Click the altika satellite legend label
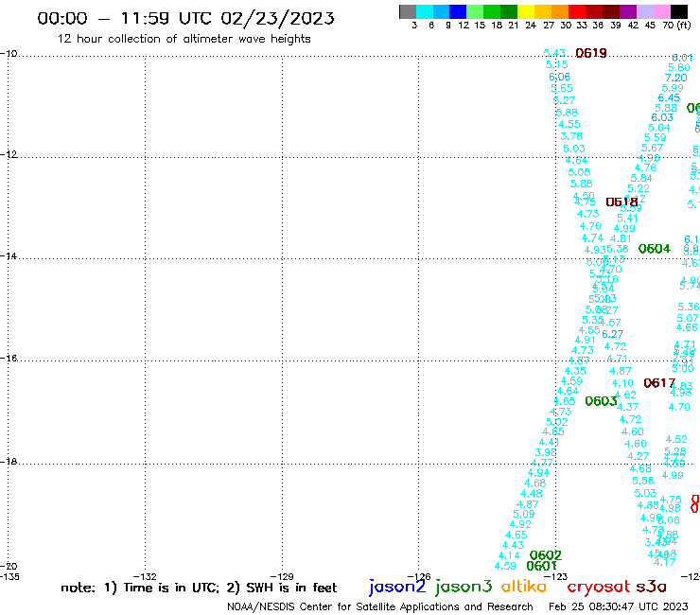 (x=524, y=587)
